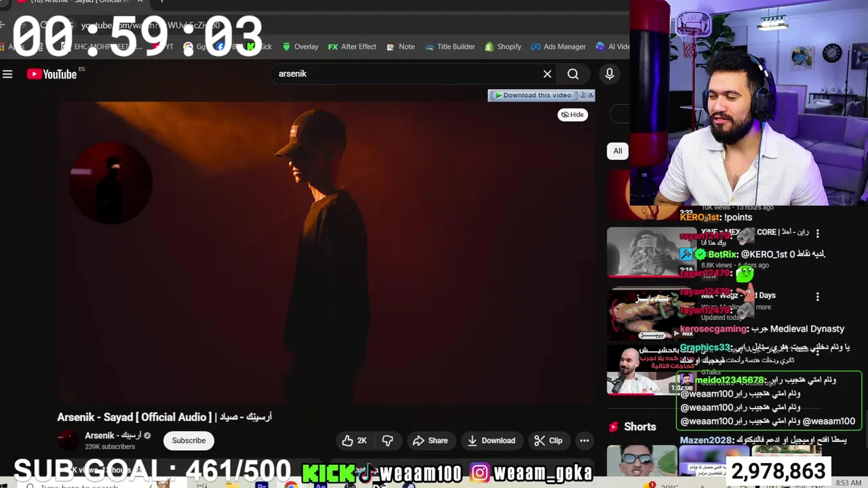The width and height of the screenshot is (868, 488).
Task: Clear the search query with the X
Action: tap(547, 74)
